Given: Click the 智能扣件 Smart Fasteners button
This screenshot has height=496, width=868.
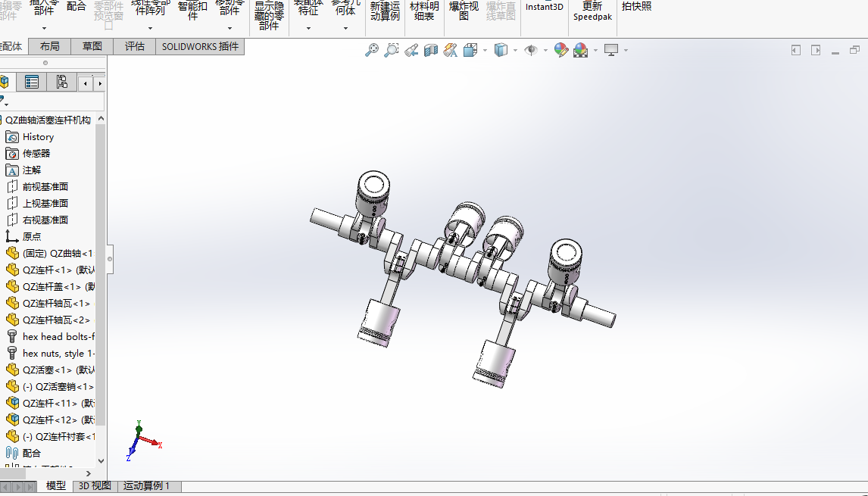Looking at the screenshot, I should click(x=191, y=9).
